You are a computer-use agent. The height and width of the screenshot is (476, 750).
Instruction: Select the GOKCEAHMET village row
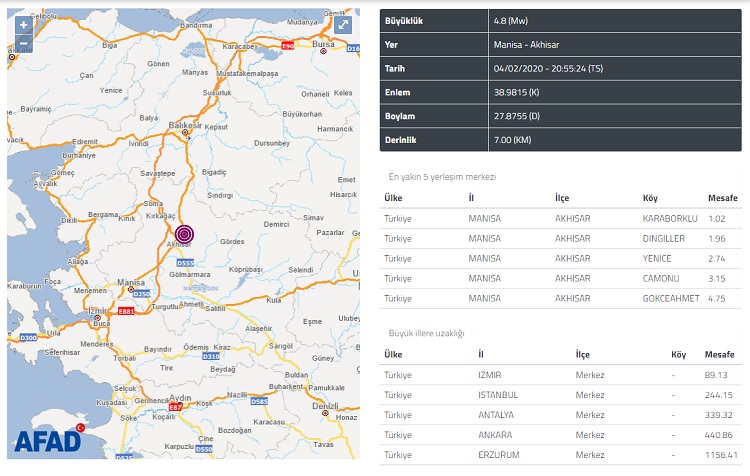click(x=562, y=297)
